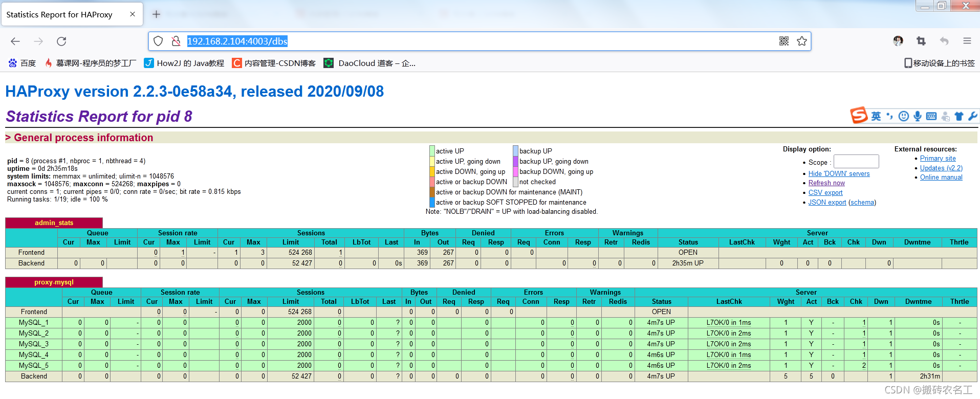Open the Online manual link
Viewport: 980px width, 399px height.
tap(941, 177)
